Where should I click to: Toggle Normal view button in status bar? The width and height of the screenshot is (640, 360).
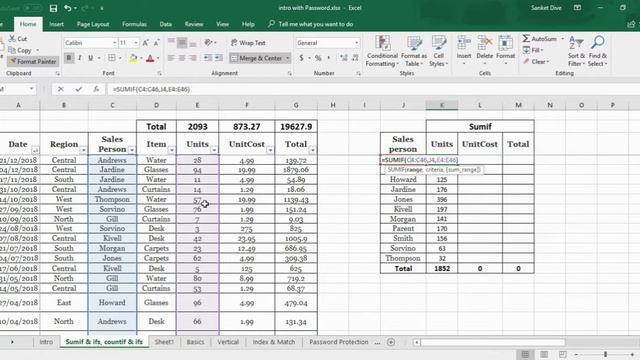click(525, 354)
